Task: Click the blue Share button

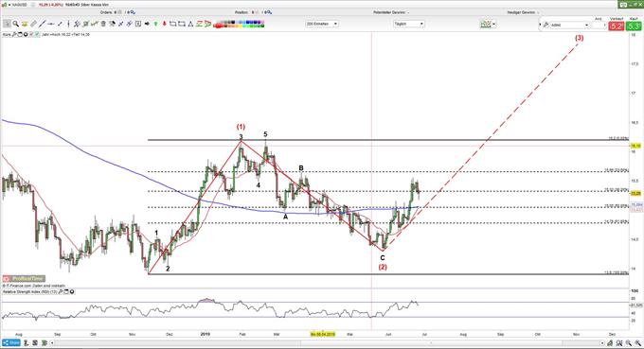Action: pos(11,342)
